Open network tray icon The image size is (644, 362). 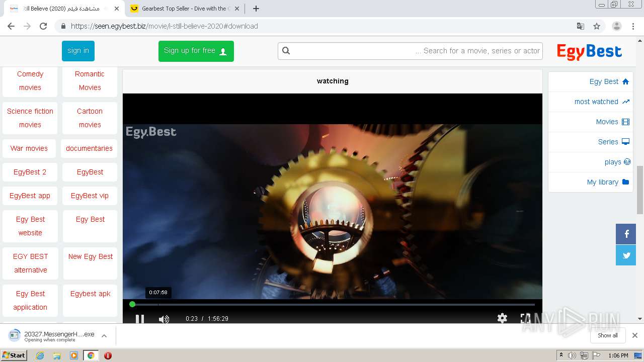pyautogui.click(x=584, y=355)
